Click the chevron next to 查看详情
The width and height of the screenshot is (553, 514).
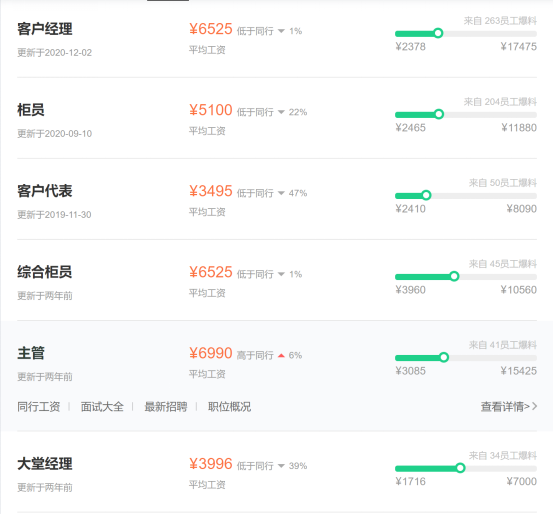tap(534, 406)
